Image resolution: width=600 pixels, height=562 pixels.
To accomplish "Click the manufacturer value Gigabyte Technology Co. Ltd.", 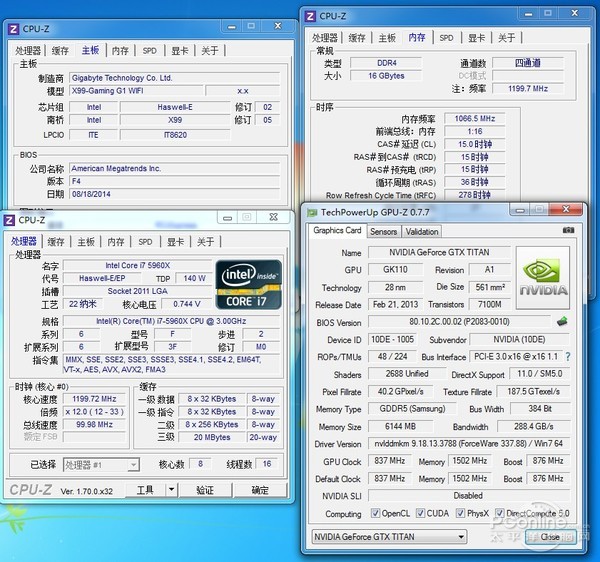I will (x=174, y=78).
